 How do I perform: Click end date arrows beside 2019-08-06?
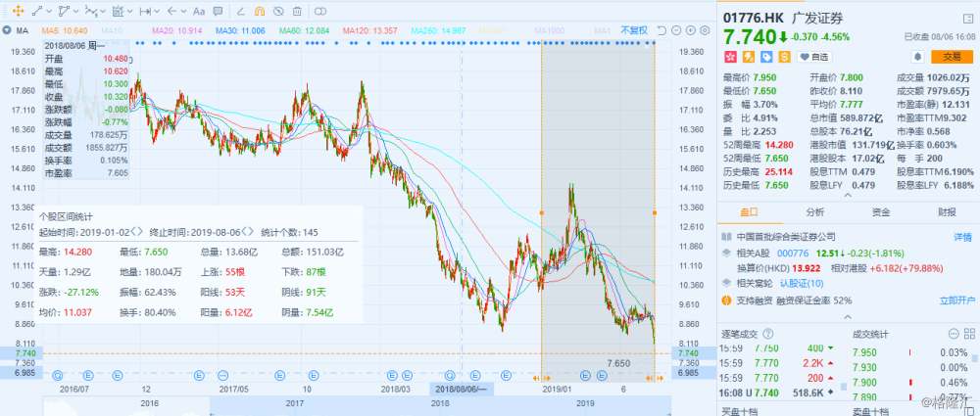(x=248, y=232)
